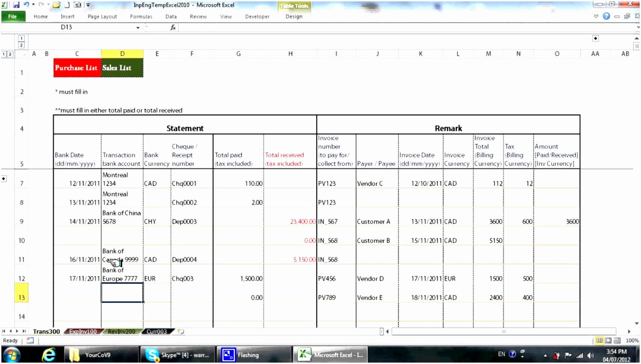Expand the outline group with the plus button
Screen dimensions: 641x364
tap(3, 179)
